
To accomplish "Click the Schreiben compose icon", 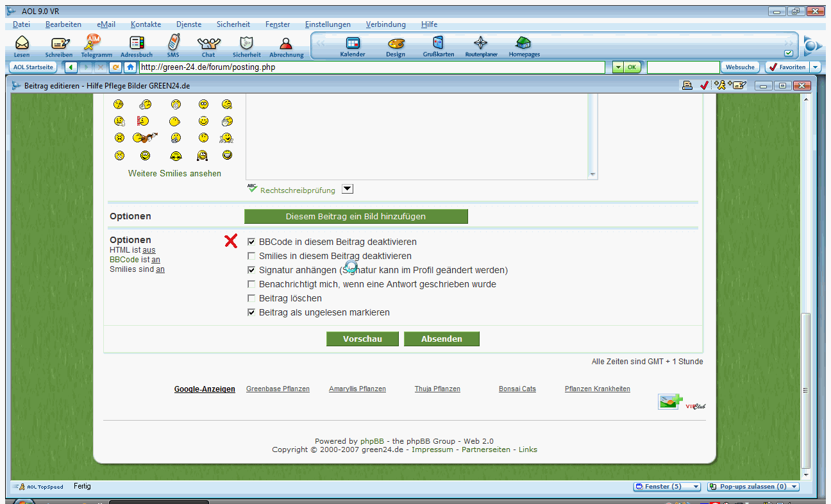I will coord(59,44).
